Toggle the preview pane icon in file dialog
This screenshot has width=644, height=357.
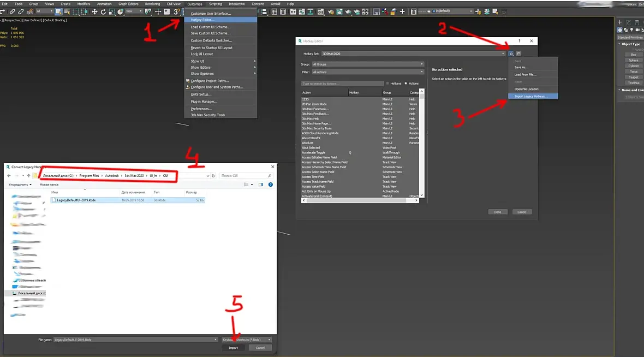[261, 185]
